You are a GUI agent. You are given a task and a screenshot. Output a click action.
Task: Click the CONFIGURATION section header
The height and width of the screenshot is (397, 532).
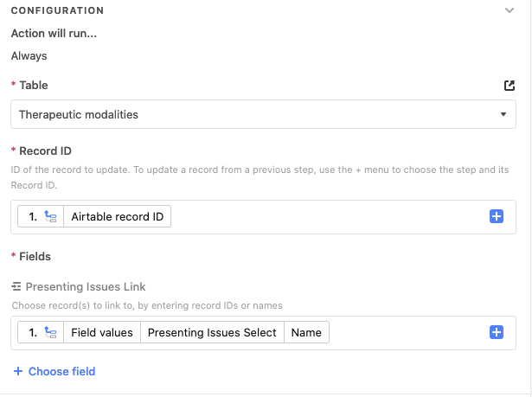point(57,10)
